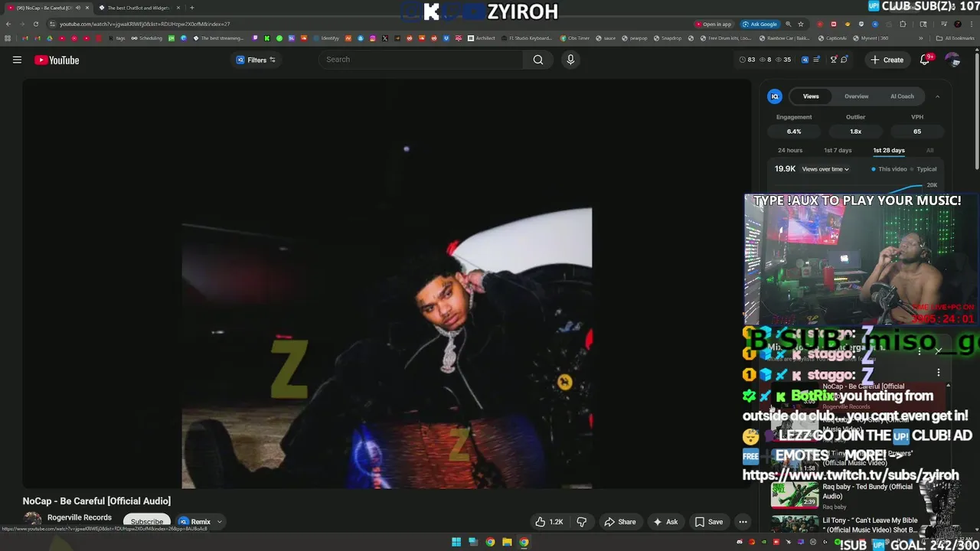Click the vidIQ logo badge in panel
Screen dimensions: 980x551
pos(775,96)
